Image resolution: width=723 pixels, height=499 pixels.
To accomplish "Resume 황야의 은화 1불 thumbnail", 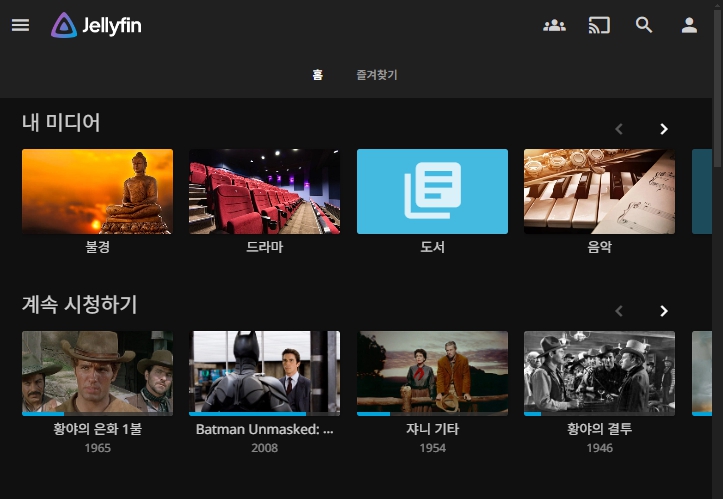I will tap(97, 372).
